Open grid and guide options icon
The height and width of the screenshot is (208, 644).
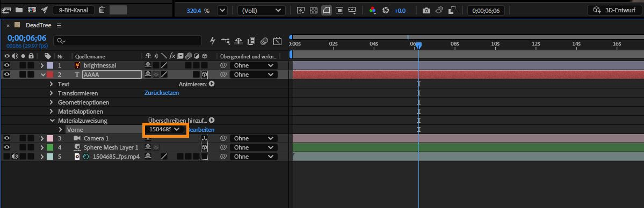pyautogui.click(x=352, y=11)
